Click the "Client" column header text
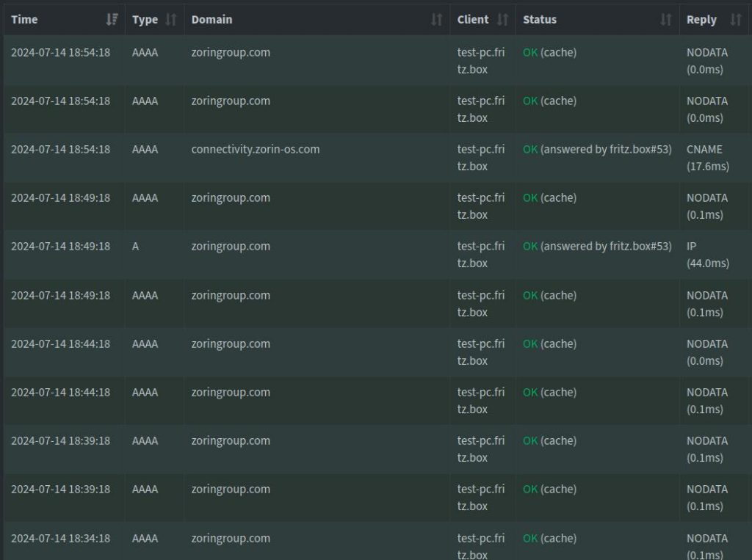Image resolution: width=752 pixels, height=560 pixels. tap(472, 20)
